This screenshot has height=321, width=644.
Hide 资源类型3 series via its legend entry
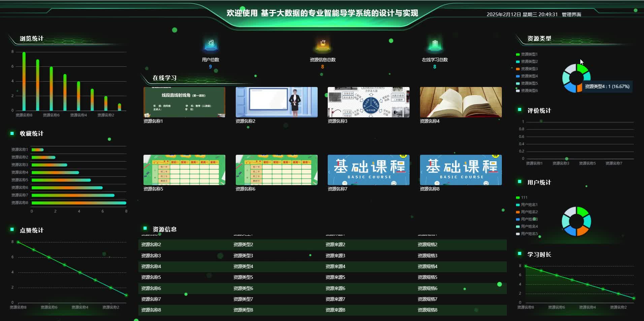click(527, 69)
